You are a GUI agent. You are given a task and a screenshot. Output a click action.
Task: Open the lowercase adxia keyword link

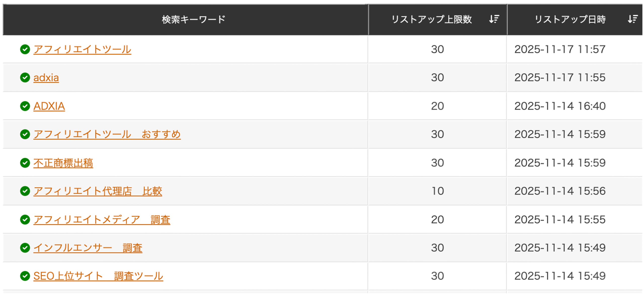click(x=46, y=78)
